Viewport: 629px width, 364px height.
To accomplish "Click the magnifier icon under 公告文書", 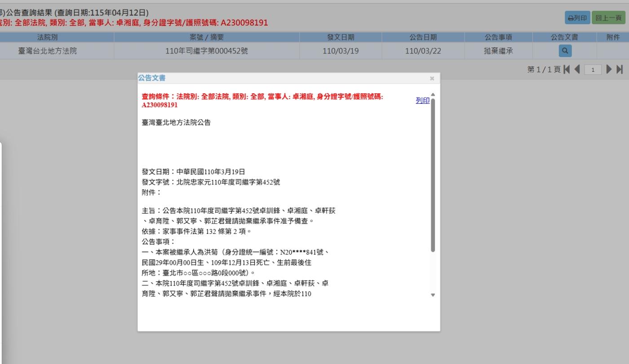I will pos(565,51).
